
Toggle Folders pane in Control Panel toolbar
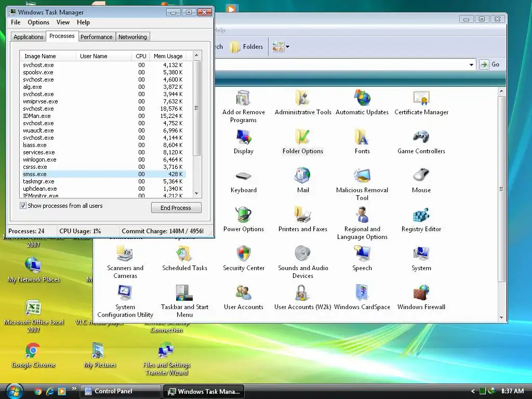(x=247, y=46)
